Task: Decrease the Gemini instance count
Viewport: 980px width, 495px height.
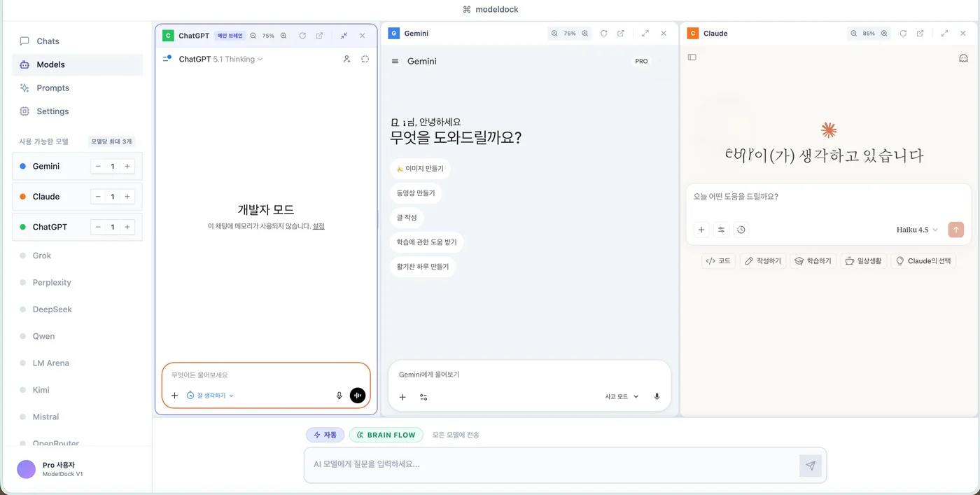Action: click(98, 167)
